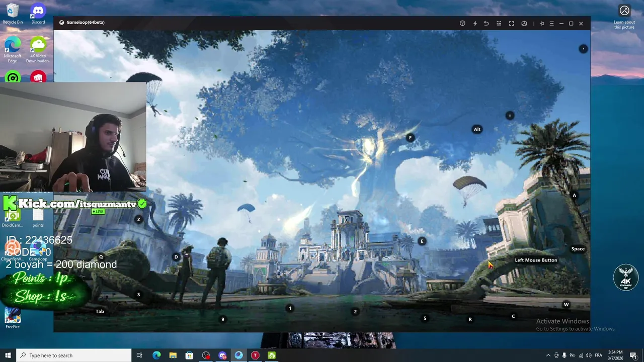Image resolution: width=644 pixels, height=362 pixels.
Task: Click the Tab key overlay button
Action: pyautogui.click(x=100, y=311)
